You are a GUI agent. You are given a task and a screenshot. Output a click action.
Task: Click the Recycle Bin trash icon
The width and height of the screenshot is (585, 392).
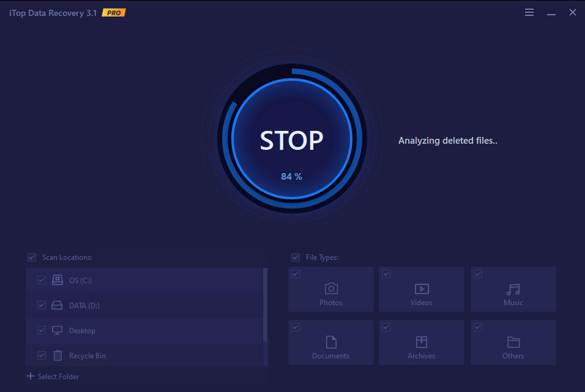(x=58, y=355)
